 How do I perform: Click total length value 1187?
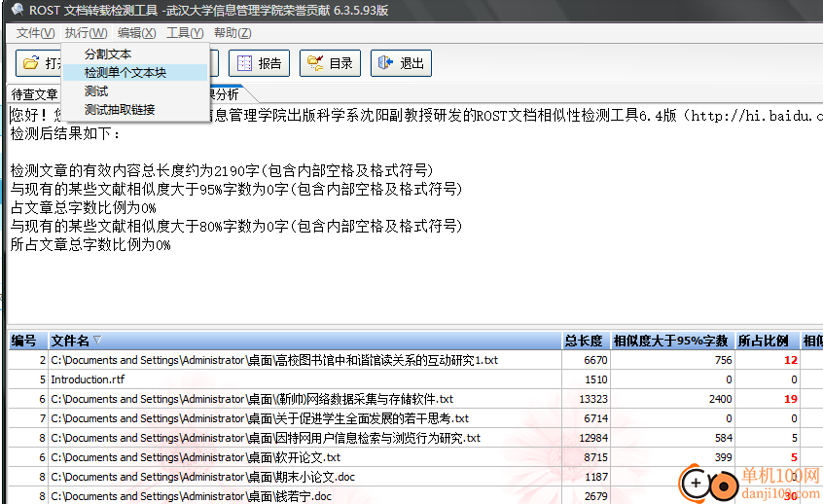point(596,477)
